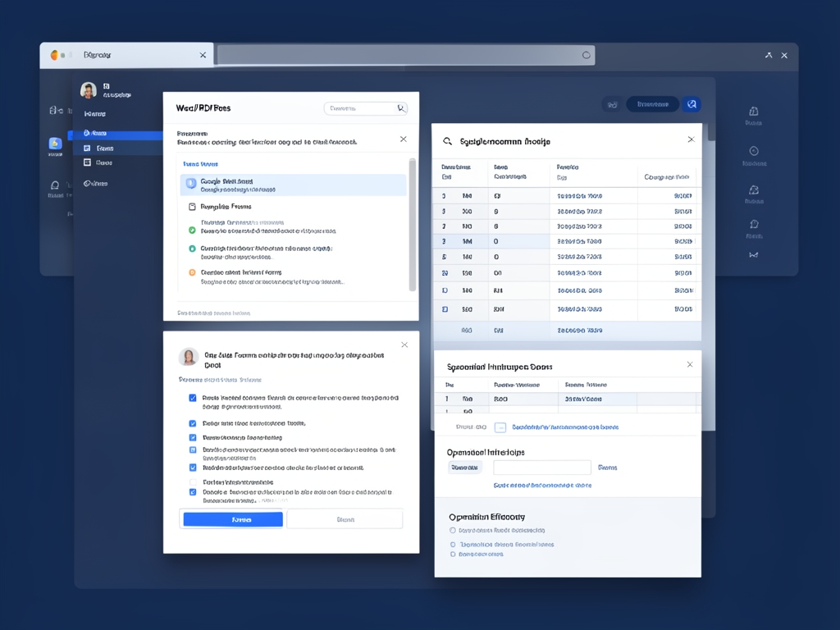Click into the search field in the top-left dialog
This screenshot has height=630, width=840.
coord(366,108)
